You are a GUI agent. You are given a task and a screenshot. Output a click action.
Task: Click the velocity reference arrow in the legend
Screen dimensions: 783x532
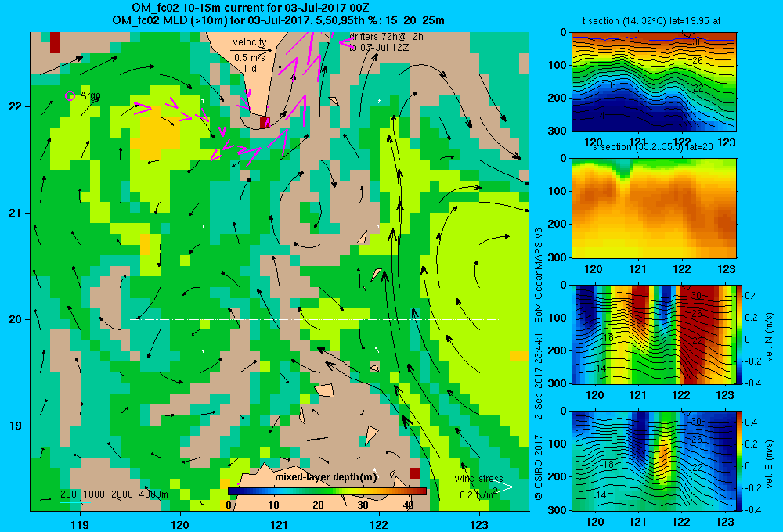click(251, 50)
